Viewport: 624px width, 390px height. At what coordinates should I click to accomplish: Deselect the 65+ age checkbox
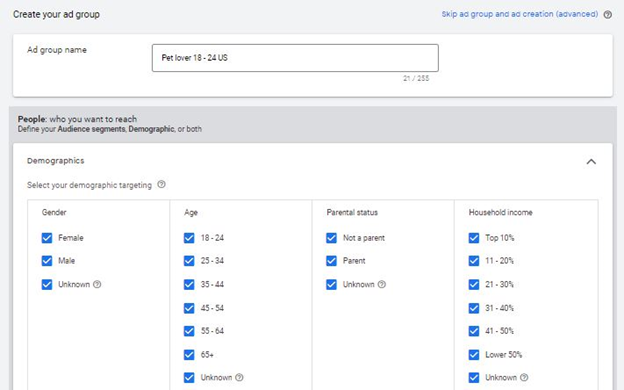tap(189, 355)
